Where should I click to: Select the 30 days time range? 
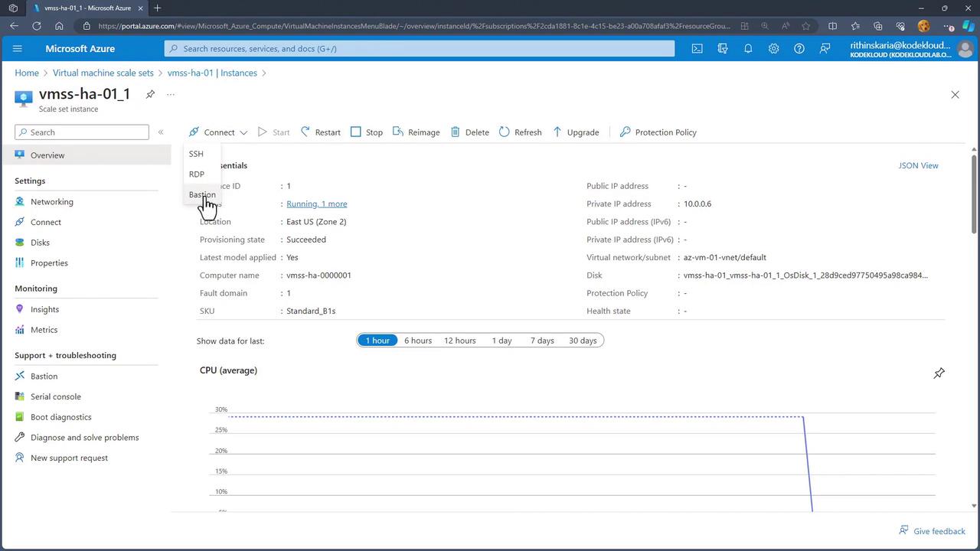583,341
